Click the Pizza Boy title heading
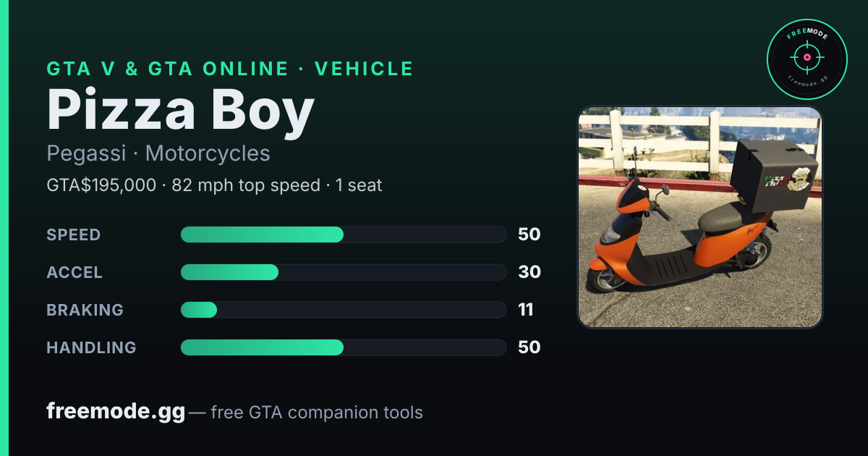Viewport: 868px width, 456px height. pyautogui.click(x=181, y=110)
